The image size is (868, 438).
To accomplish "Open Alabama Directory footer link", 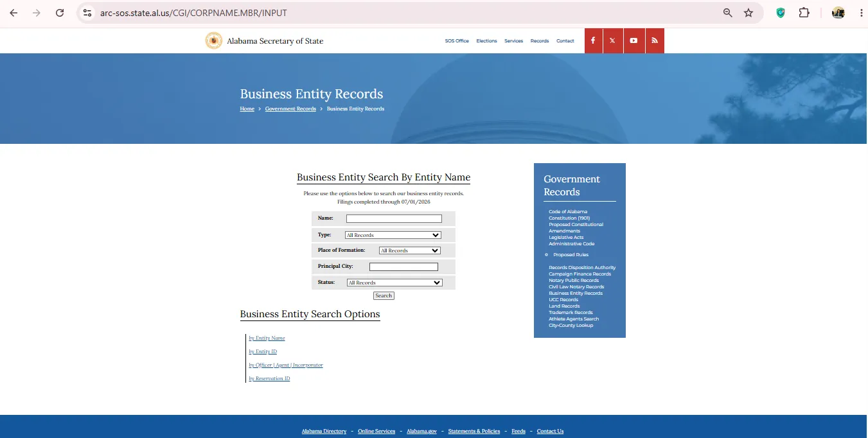I will click(324, 432).
